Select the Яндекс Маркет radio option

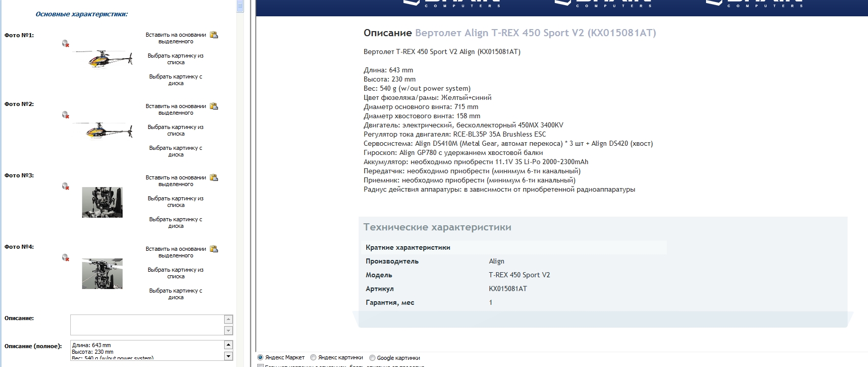click(260, 358)
